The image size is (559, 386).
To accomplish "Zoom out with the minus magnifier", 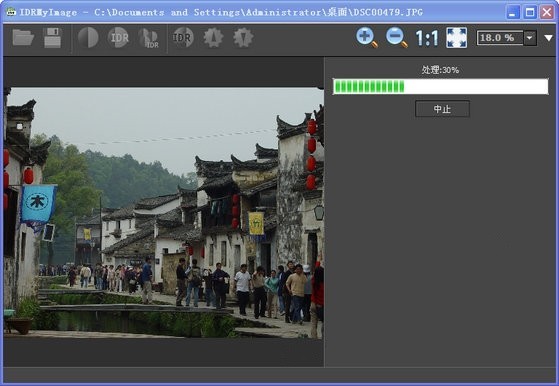I will [396, 37].
